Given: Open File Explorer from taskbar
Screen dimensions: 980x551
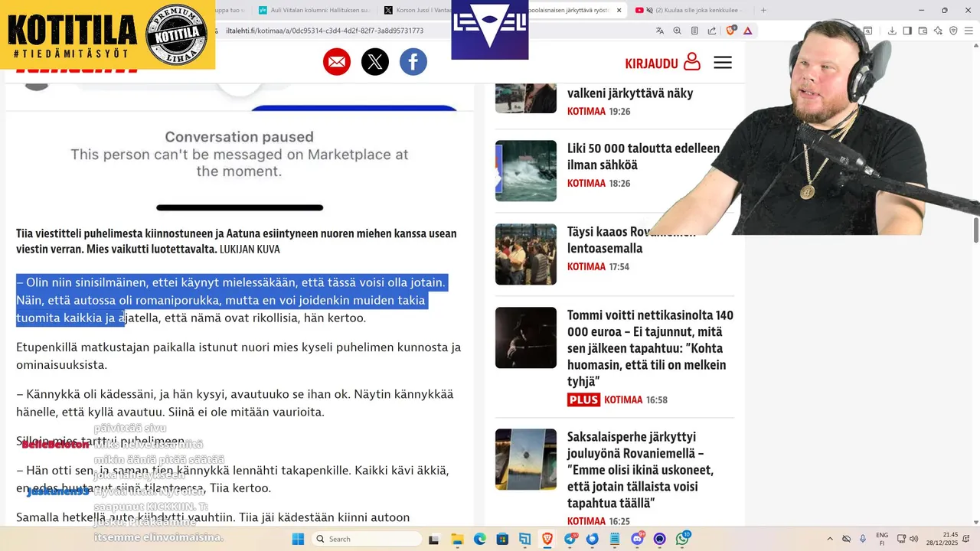Looking at the screenshot, I should click(456, 539).
